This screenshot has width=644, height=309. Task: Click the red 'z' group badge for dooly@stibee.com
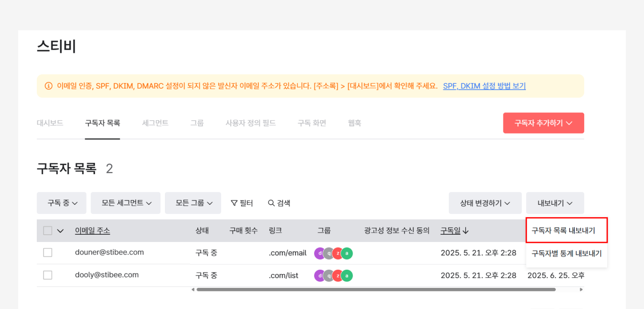pyautogui.click(x=338, y=275)
